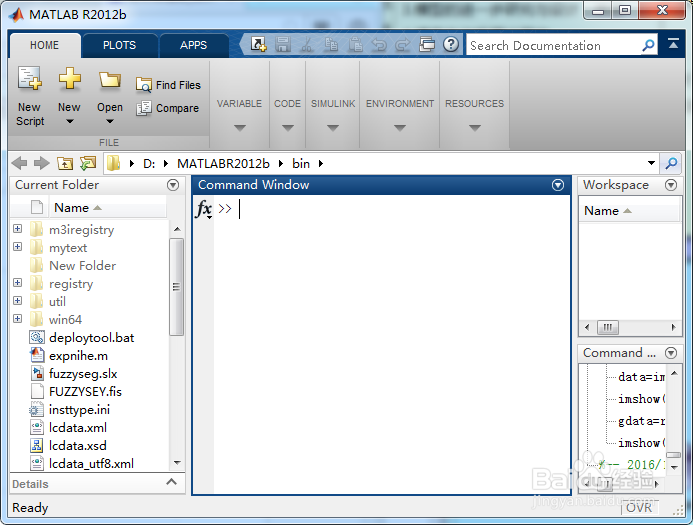Expand the util folder
The image size is (693, 525).
click(18, 301)
